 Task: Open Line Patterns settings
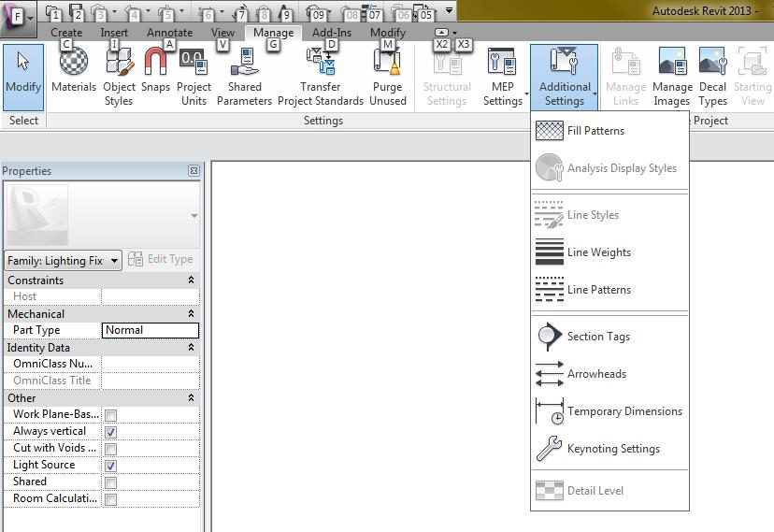pos(609,290)
